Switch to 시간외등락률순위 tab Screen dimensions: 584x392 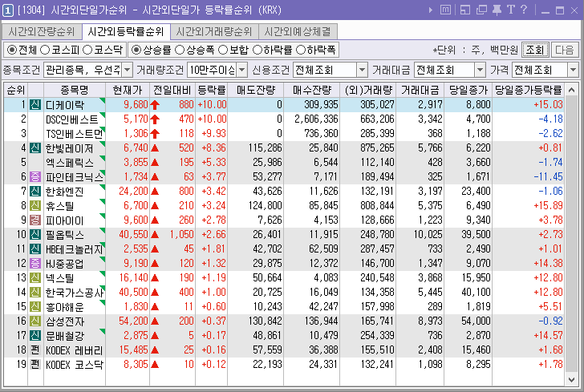pos(126,31)
